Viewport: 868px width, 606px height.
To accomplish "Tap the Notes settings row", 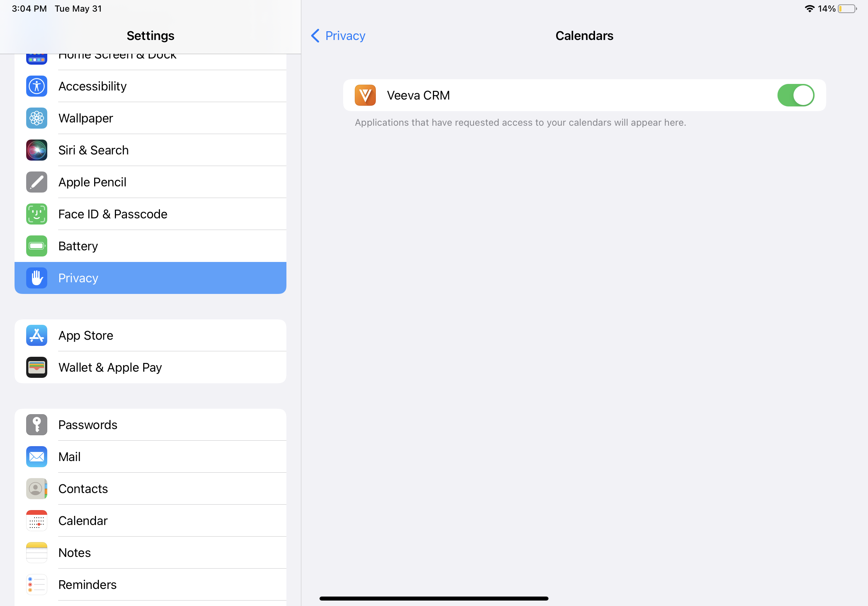I will pos(150,553).
